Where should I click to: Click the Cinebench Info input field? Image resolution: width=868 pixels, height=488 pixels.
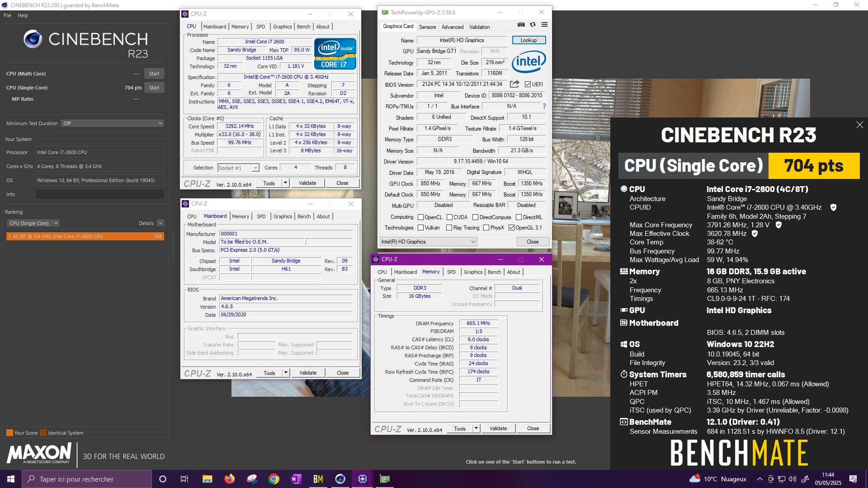pyautogui.click(x=100, y=194)
